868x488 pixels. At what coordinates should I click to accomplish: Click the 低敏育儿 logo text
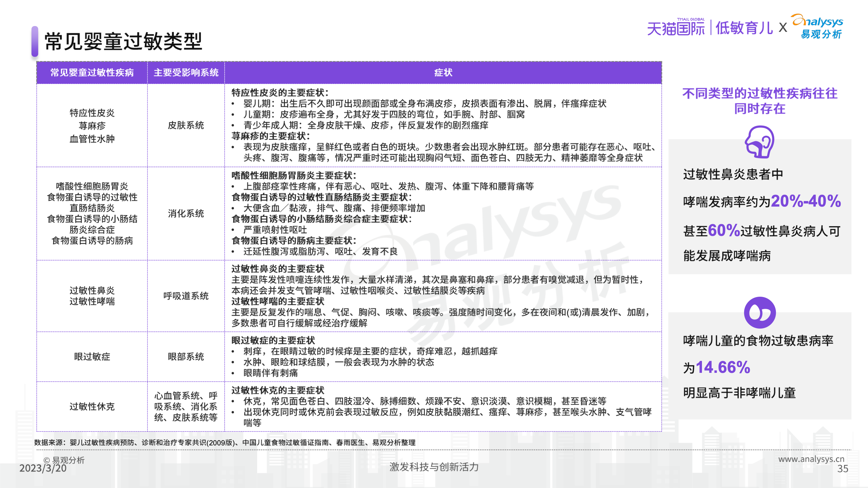tap(744, 28)
